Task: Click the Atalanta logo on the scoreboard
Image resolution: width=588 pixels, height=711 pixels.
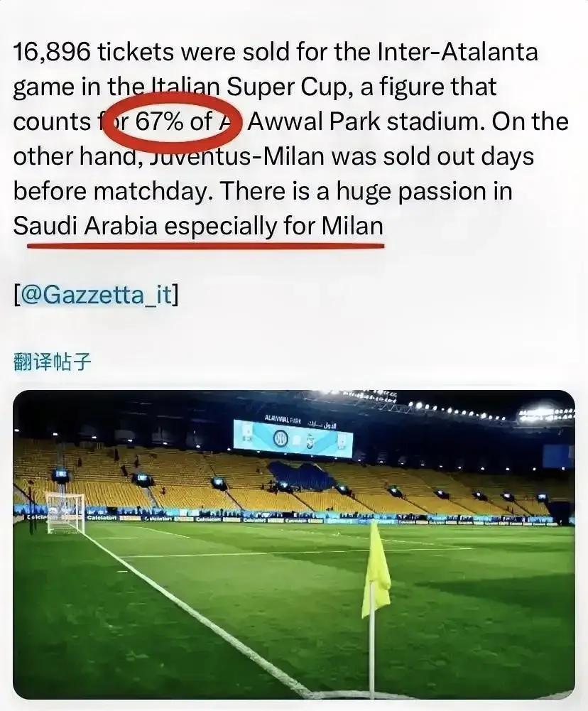Action: pos(310,440)
